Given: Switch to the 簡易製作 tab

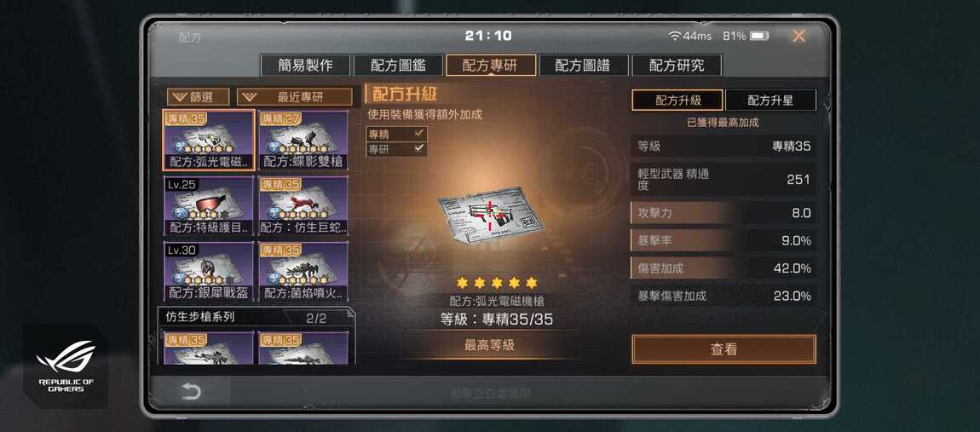Looking at the screenshot, I should point(305,65).
